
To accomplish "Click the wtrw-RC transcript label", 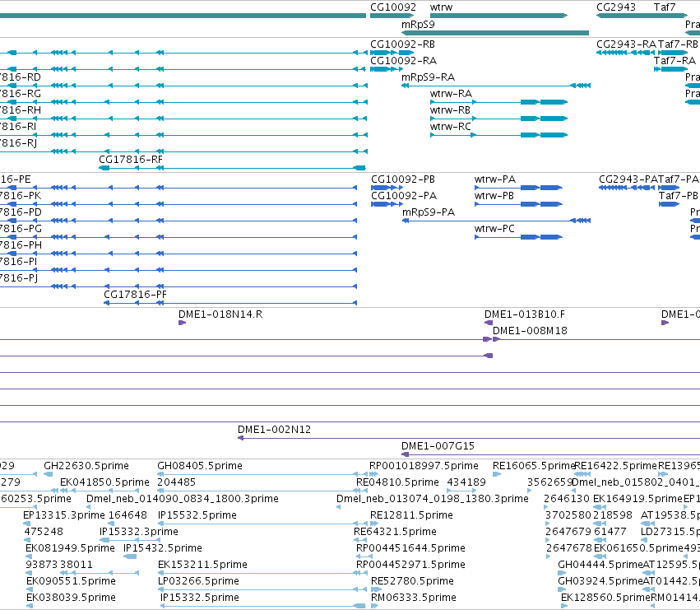I will tap(451, 127).
